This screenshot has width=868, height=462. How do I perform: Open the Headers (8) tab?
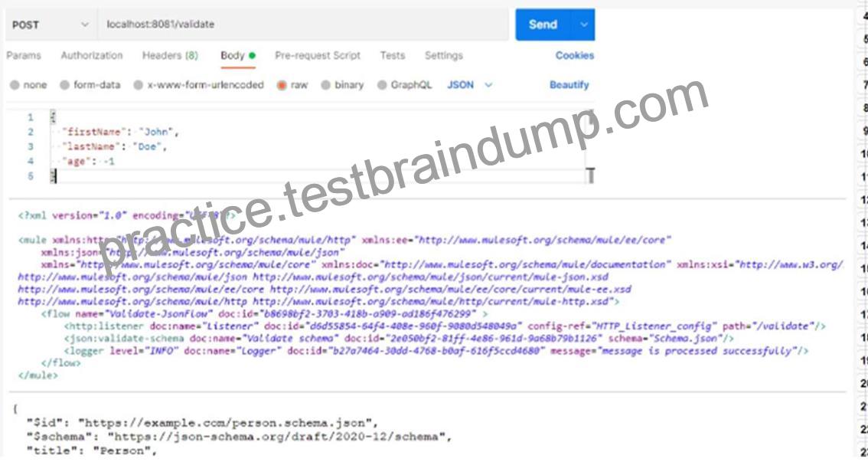tap(170, 55)
